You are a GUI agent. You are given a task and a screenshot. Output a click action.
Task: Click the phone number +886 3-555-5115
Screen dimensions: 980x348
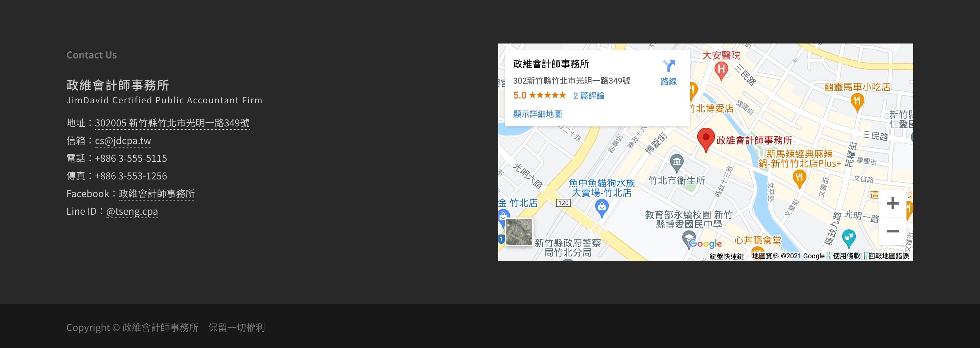click(131, 158)
